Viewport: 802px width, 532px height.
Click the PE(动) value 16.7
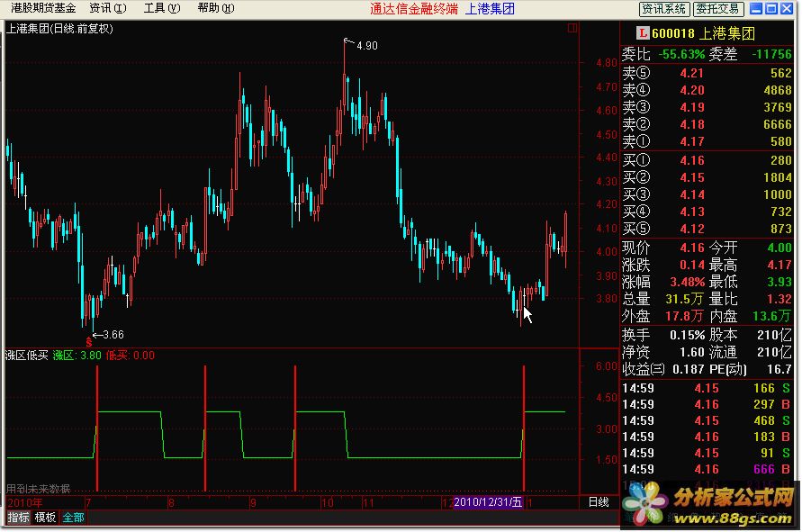tap(781, 369)
